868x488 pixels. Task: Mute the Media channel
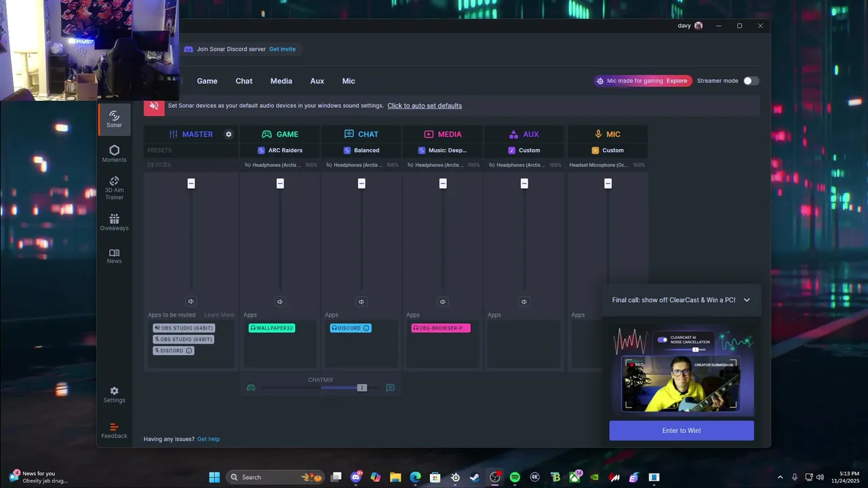click(443, 302)
